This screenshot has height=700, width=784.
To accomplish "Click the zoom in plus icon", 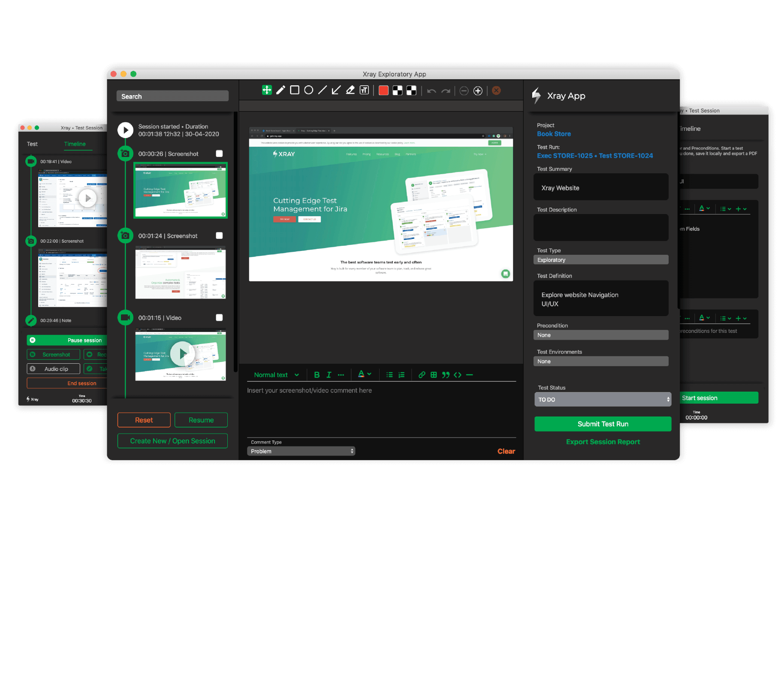I will (x=478, y=91).
